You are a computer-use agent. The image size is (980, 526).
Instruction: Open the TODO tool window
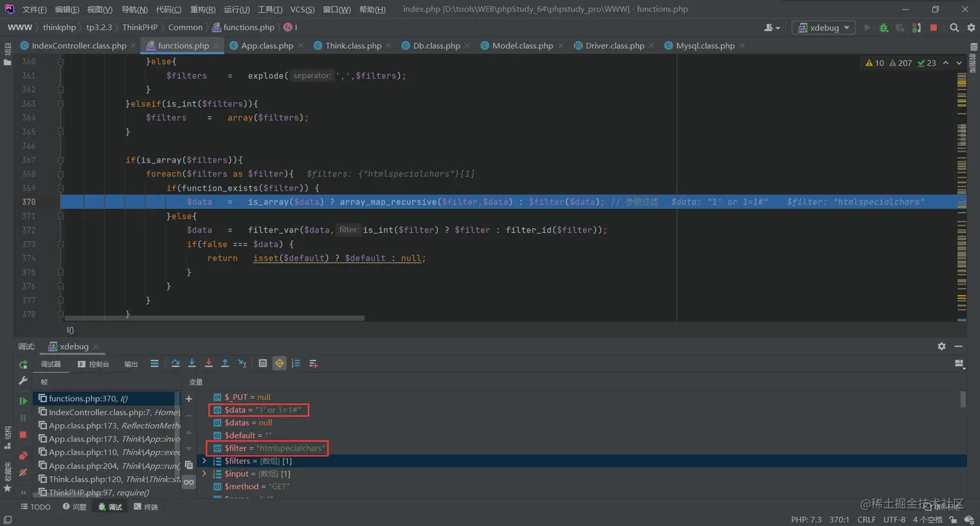point(35,507)
